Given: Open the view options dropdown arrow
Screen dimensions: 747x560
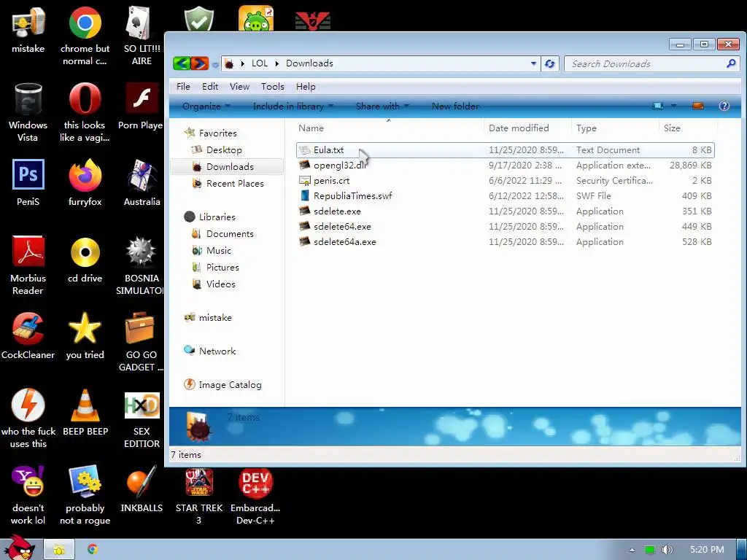Looking at the screenshot, I should tap(673, 106).
